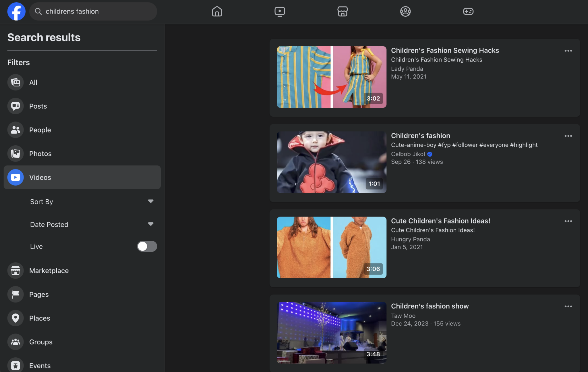Play the anime boy video thumbnail
Image resolution: width=588 pixels, height=372 pixels.
point(331,162)
